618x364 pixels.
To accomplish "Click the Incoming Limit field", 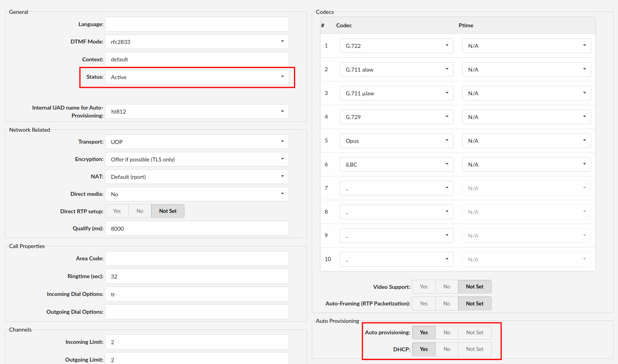I will 197,342.
